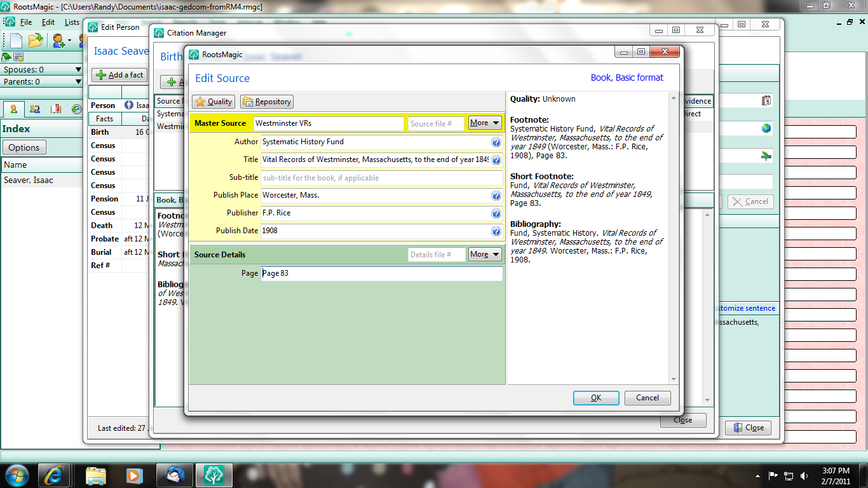Click the New file icon in main toolbar
This screenshot has width=868, height=488.
click(x=16, y=41)
